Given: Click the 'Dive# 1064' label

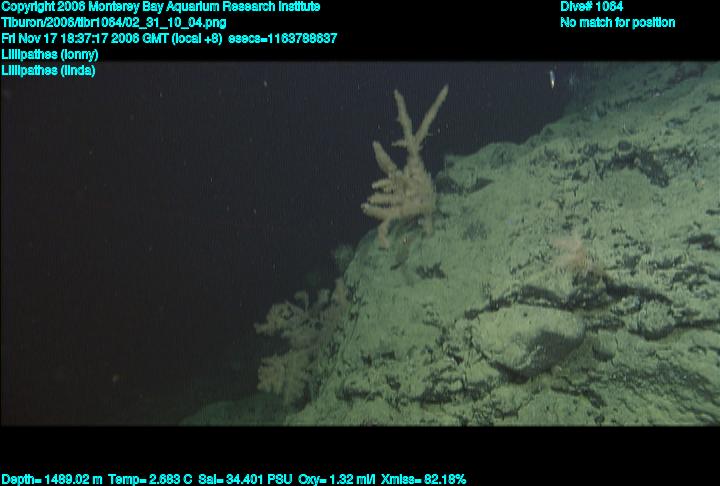Looking at the screenshot, I should click(x=591, y=6).
